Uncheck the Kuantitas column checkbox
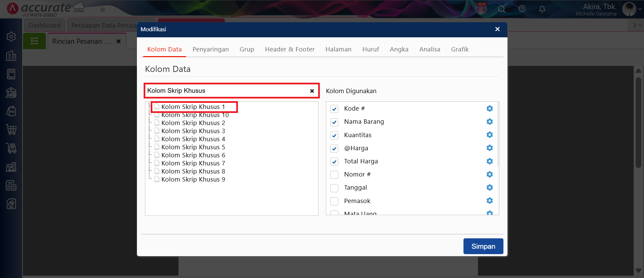The height and width of the screenshot is (278, 644). point(334,135)
